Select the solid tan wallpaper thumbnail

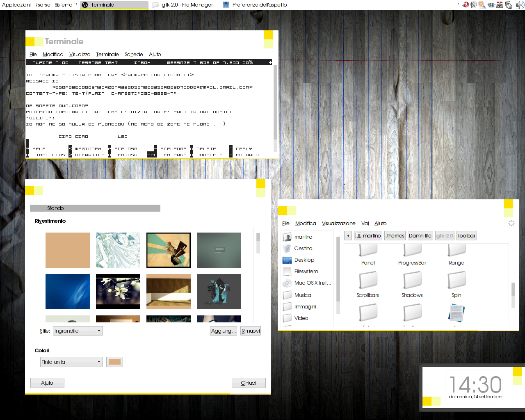(68, 250)
